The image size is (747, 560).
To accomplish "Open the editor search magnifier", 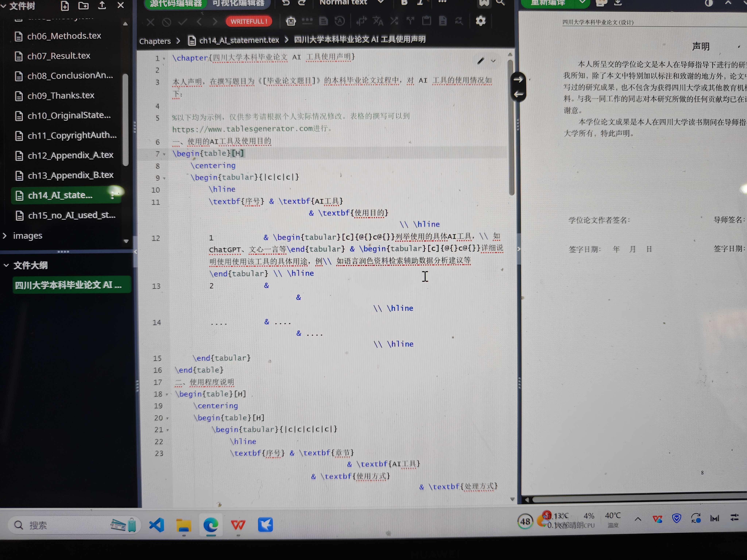I will [500, 3].
